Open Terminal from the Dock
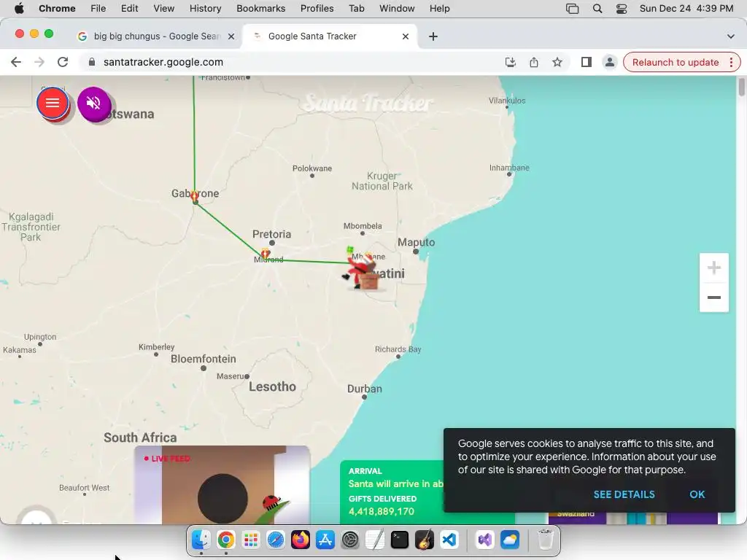This screenshot has width=747, height=560. (400, 540)
